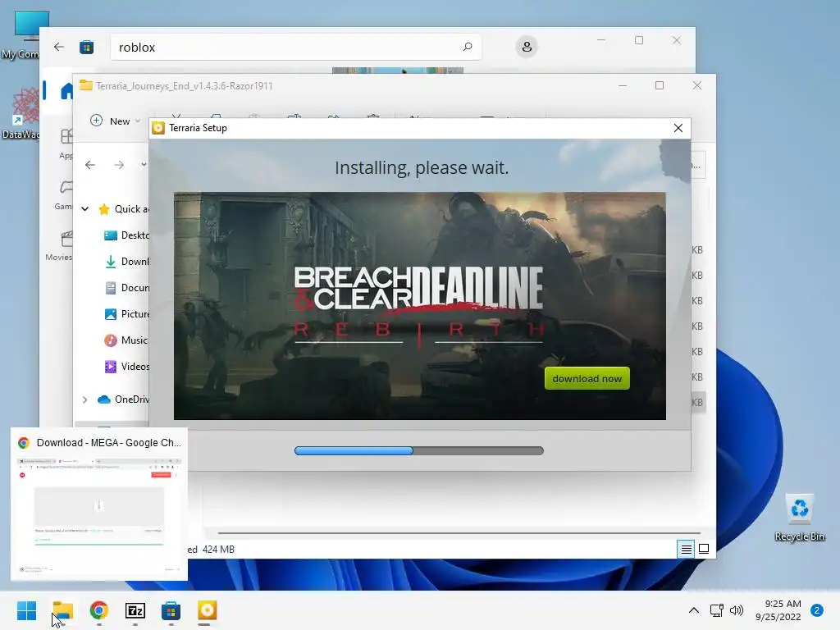Maximize the Terraria folder Explorer window

tap(660, 85)
